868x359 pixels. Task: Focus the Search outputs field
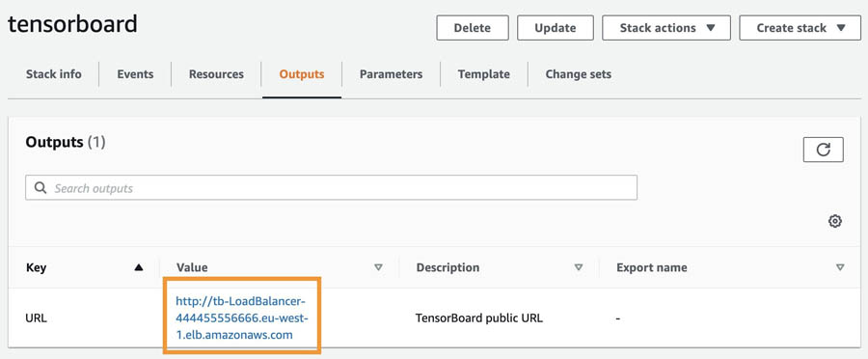331,188
